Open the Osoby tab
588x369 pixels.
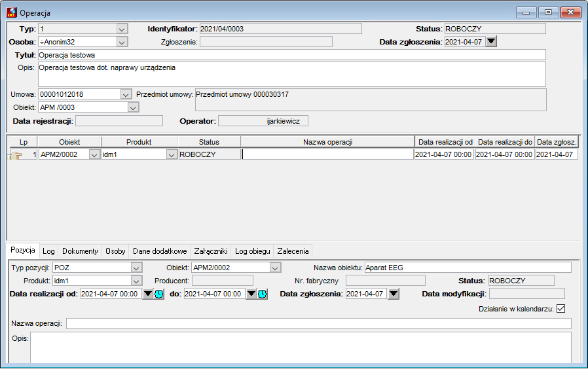(x=115, y=251)
